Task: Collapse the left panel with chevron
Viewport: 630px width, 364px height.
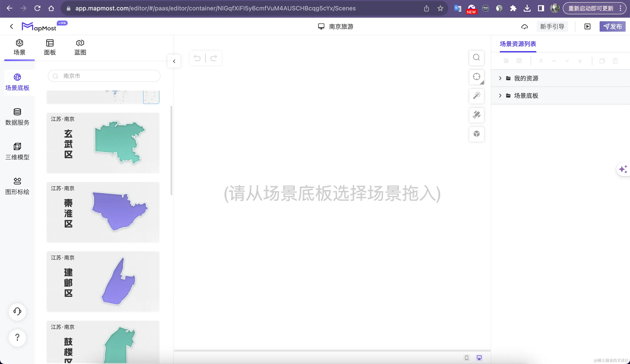Action: tap(174, 61)
